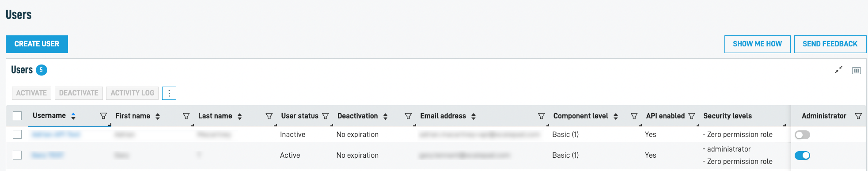
Task: Tick the select-all checkbox in the header
Action: (x=17, y=116)
